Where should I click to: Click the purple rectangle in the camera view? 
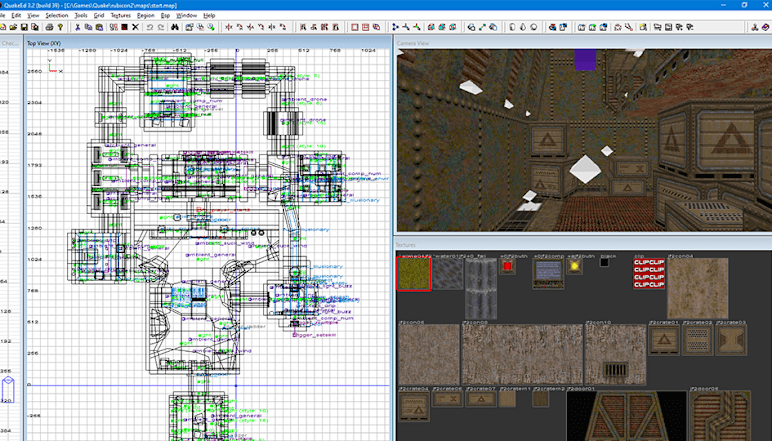tap(585, 60)
